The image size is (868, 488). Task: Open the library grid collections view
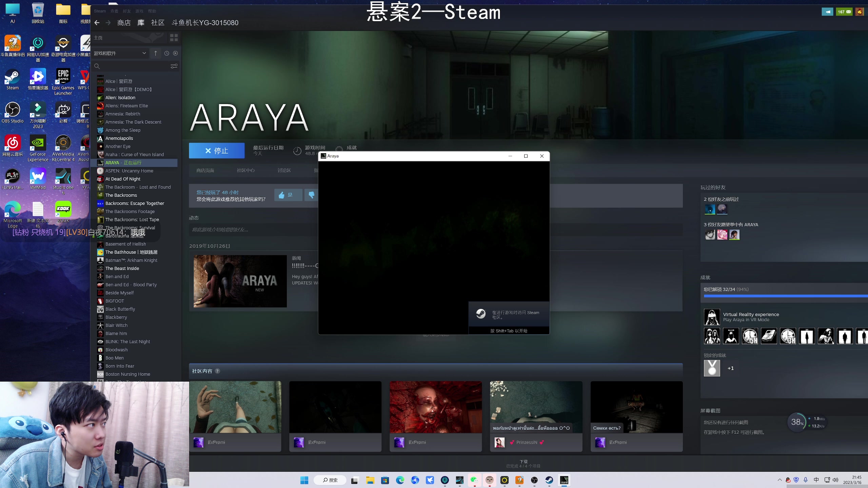point(174,38)
